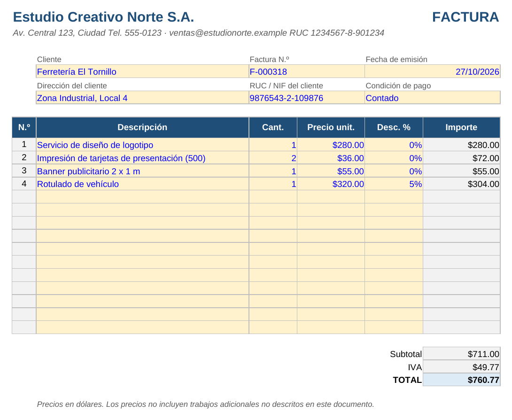Click quantity 2 for tarjetas de presentación
Image resolution: width=512 pixels, height=420 pixels.
click(273, 158)
